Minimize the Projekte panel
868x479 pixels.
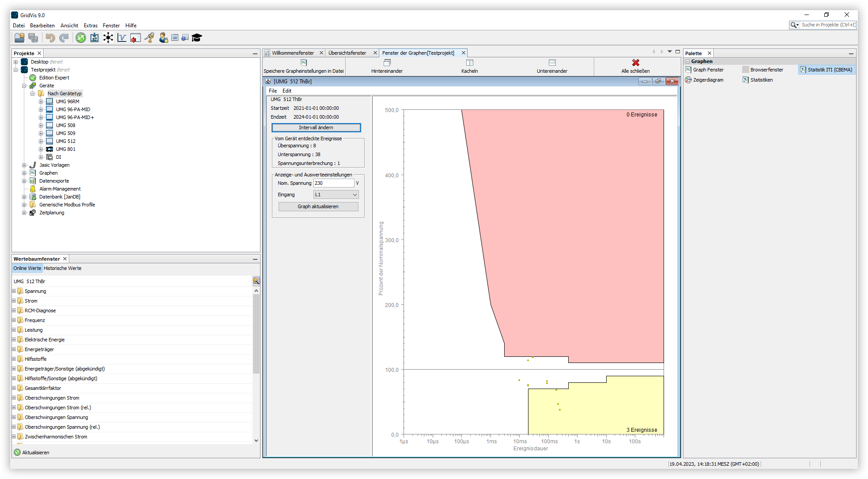(255, 53)
